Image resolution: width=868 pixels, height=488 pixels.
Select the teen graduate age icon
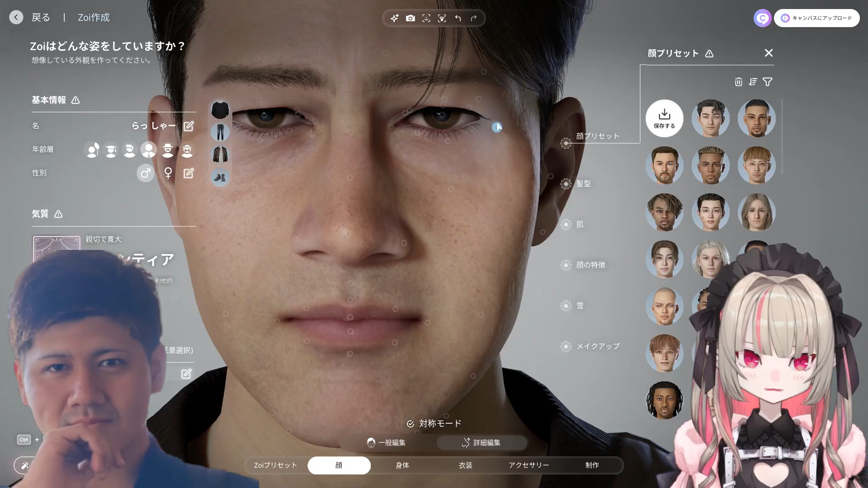111,150
